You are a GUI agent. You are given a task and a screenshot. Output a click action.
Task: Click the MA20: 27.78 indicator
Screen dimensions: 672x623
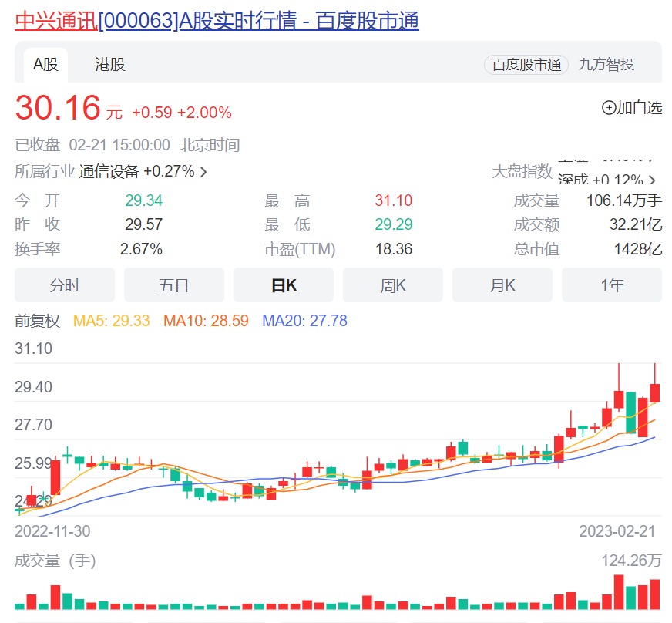(304, 321)
